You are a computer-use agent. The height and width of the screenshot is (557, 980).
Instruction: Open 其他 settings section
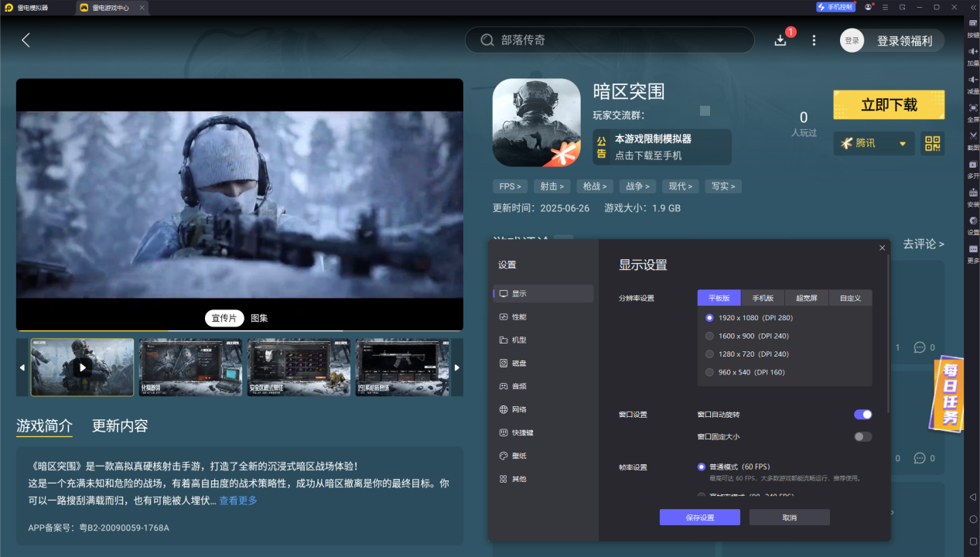tap(543, 479)
